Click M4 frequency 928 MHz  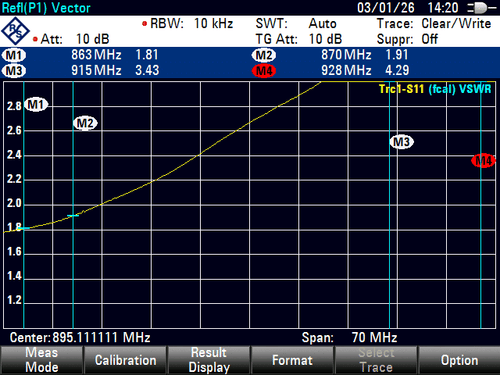346,71
